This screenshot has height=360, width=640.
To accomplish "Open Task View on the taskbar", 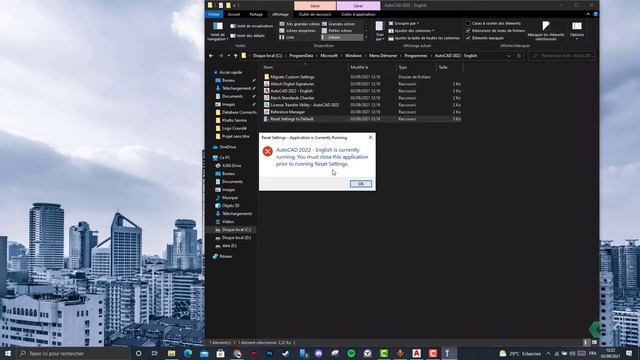I will tap(155, 353).
